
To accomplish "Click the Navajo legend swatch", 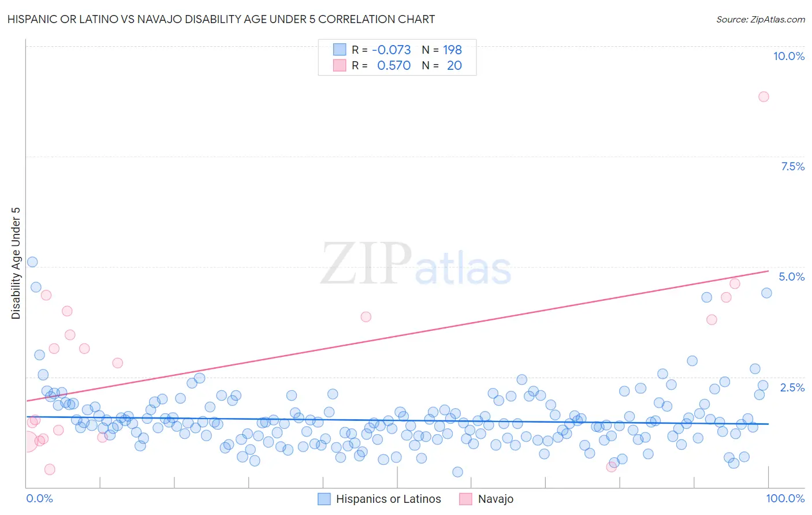I will pos(466,499).
